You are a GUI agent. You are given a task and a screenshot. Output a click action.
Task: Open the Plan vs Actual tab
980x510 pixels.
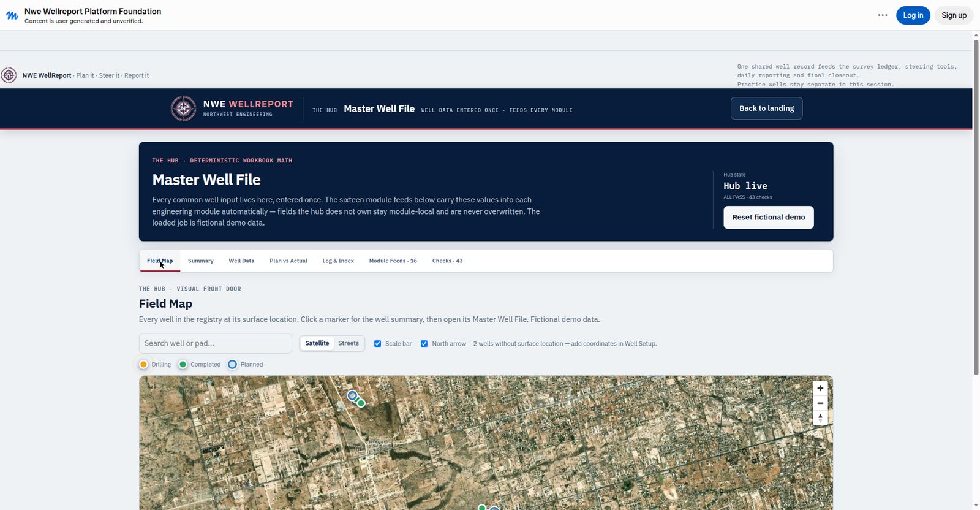pos(288,261)
